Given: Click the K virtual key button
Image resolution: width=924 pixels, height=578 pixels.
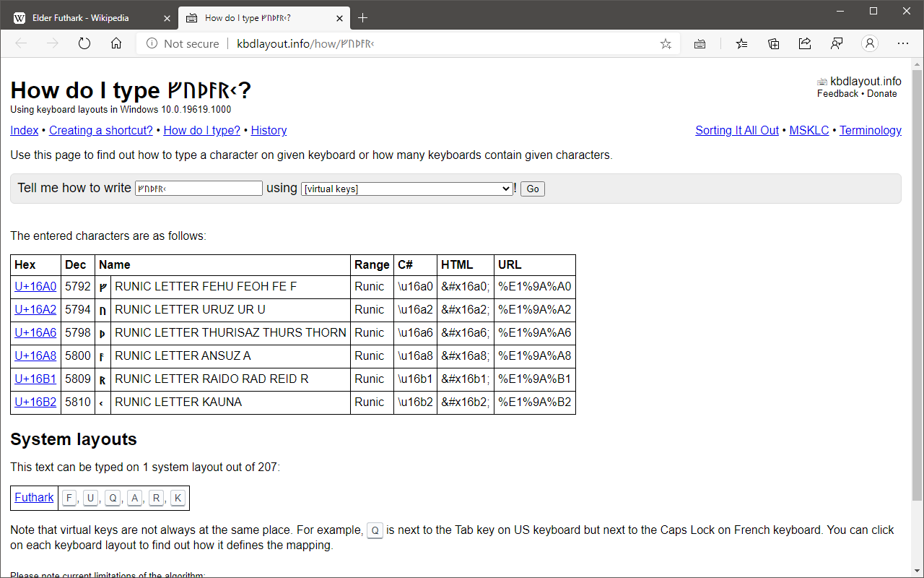Looking at the screenshot, I should [178, 498].
